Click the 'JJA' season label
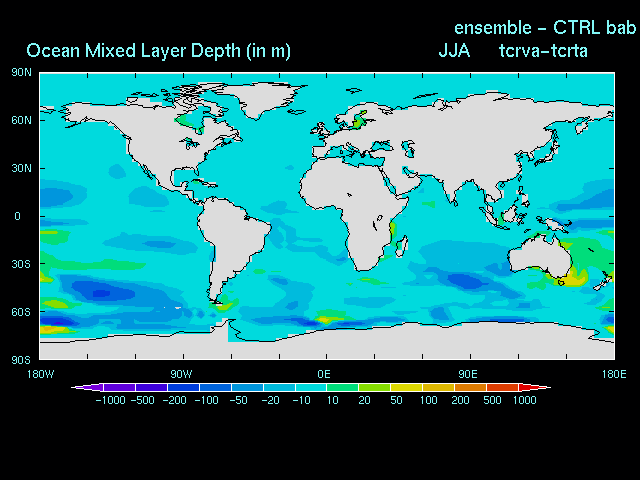The image size is (640, 480). [x=454, y=51]
